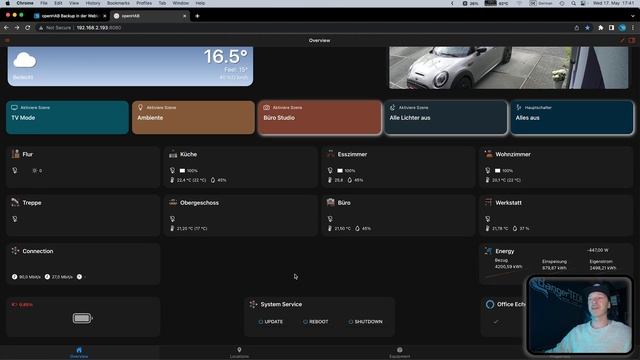
Task: Open a new browser tab
Action: (x=197, y=16)
